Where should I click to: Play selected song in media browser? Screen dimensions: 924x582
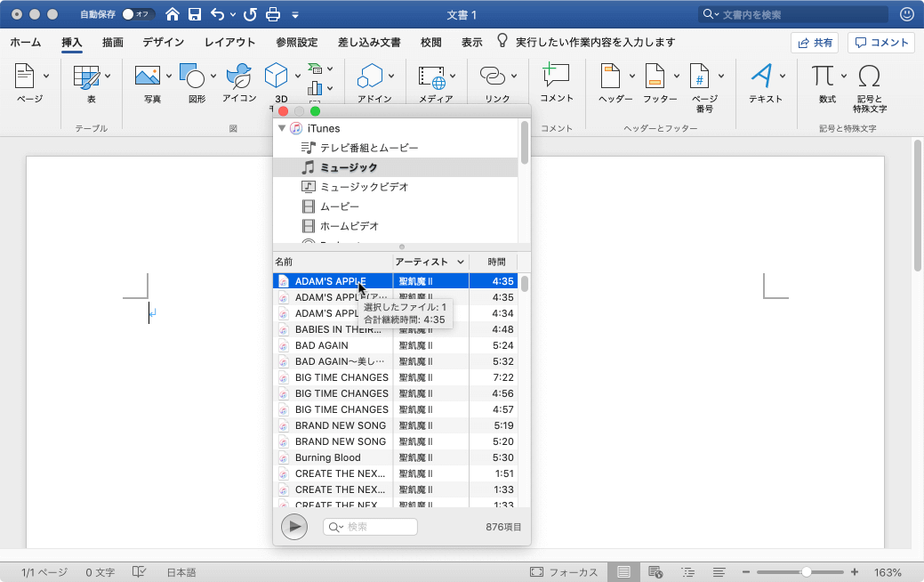[294, 527]
